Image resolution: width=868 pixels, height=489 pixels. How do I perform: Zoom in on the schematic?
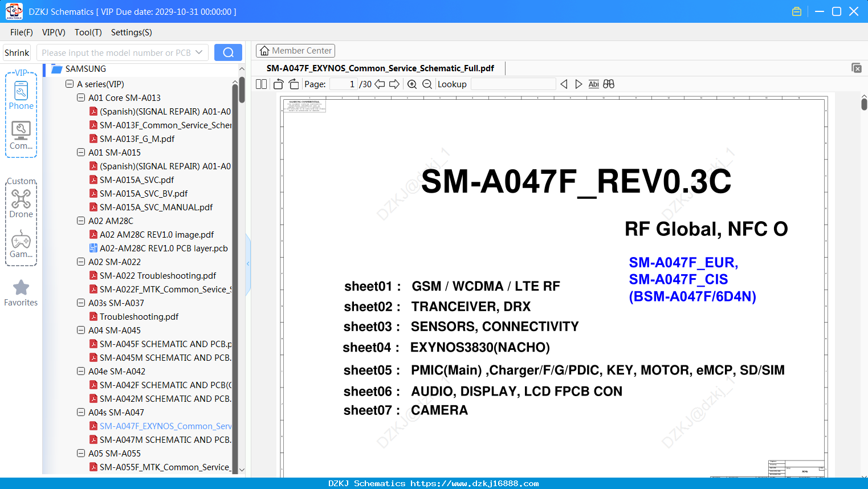tap(412, 84)
